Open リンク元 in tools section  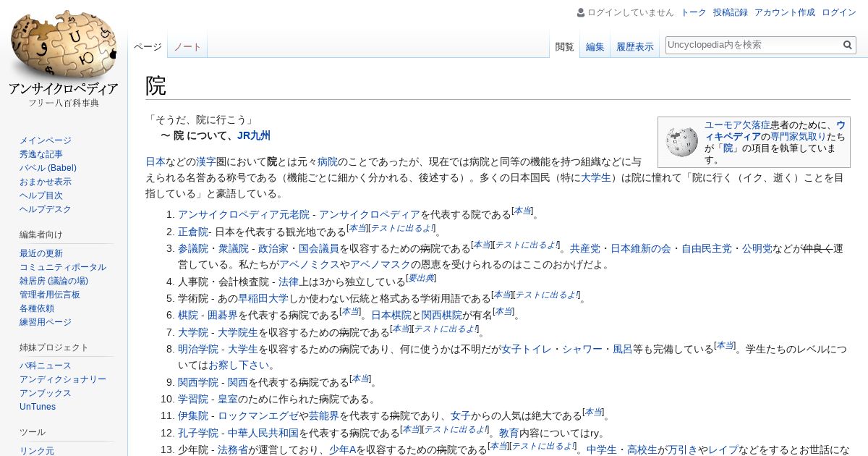point(37,451)
